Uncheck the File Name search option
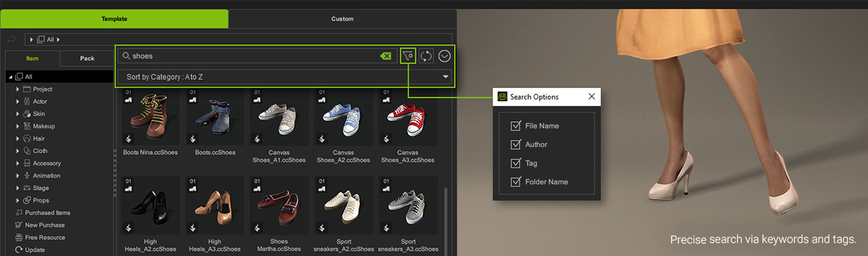 coord(516,126)
